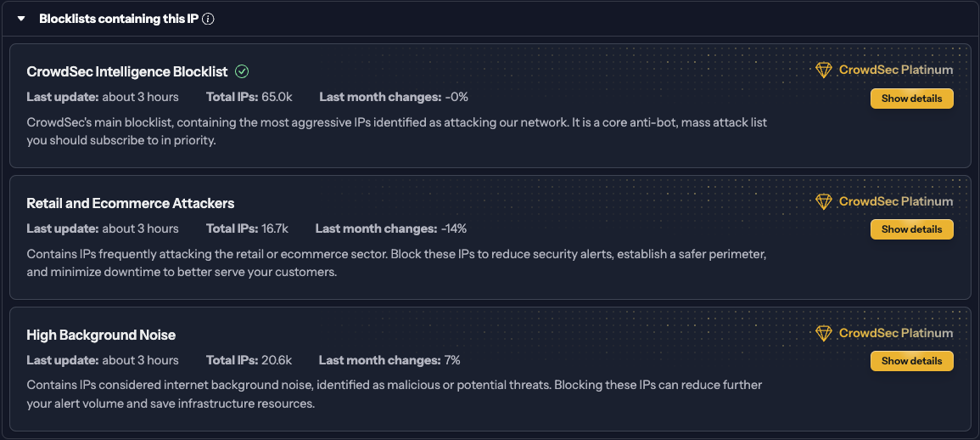Screen dimensions: 980x440
Task: Click CrowdSec Platinum label on Retail blocklist
Action: [x=895, y=201]
